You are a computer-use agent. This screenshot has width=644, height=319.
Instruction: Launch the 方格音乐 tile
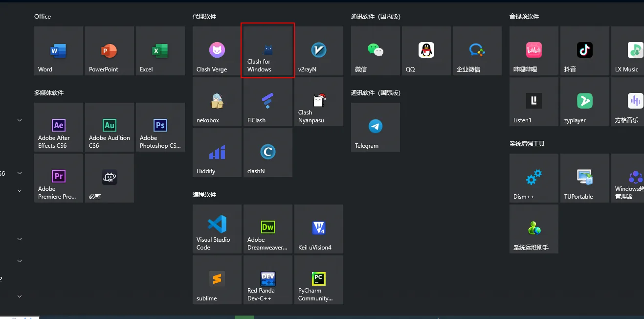(627, 102)
